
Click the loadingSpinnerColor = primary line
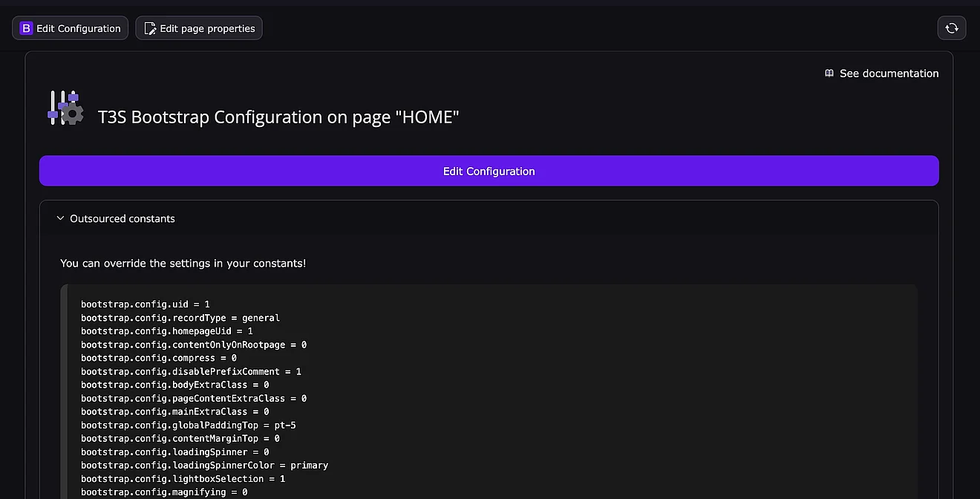coord(204,466)
